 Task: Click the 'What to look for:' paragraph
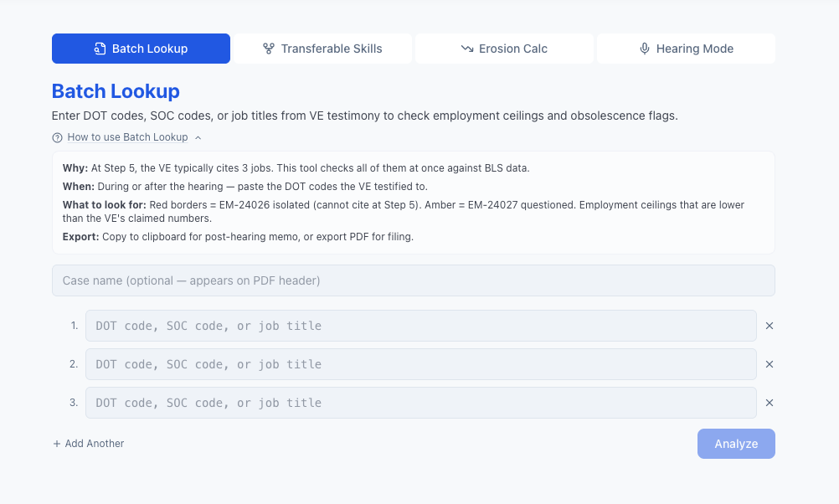tap(404, 211)
